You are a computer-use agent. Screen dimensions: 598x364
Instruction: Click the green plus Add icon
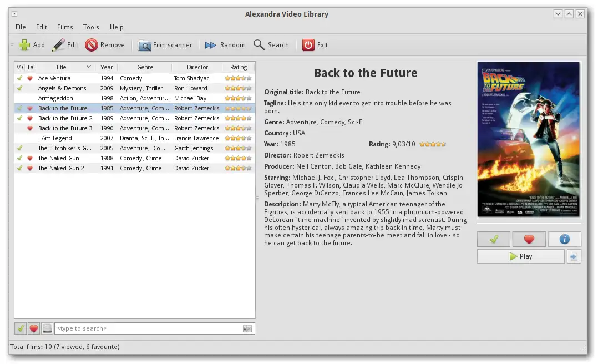coord(24,45)
